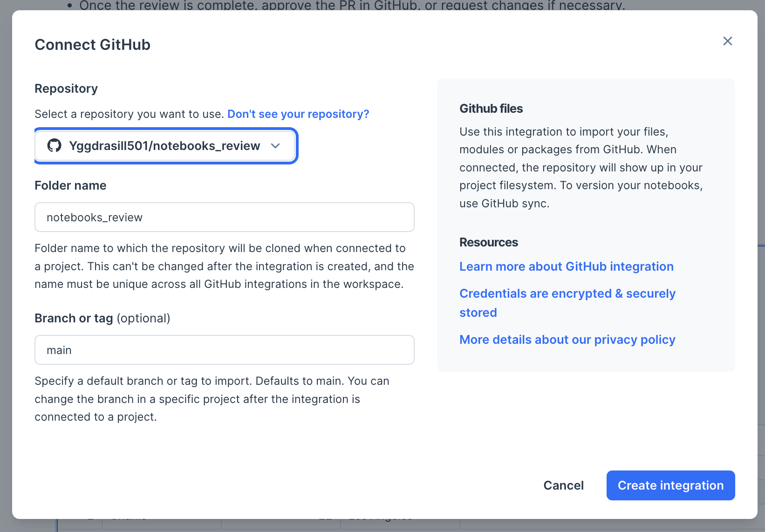Focus the Folder name input field
The height and width of the screenshot is (532, 765).
pyautogui.click(x=225, y=217)
